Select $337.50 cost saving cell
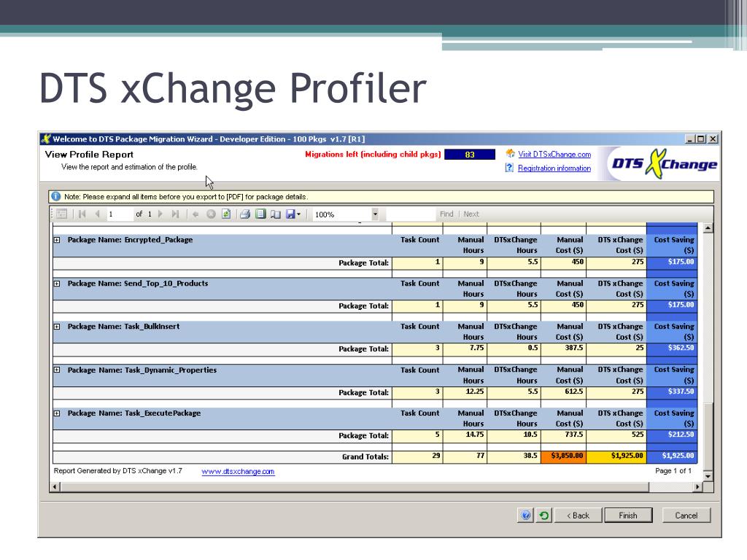747x560 pixels. [672, 392]
